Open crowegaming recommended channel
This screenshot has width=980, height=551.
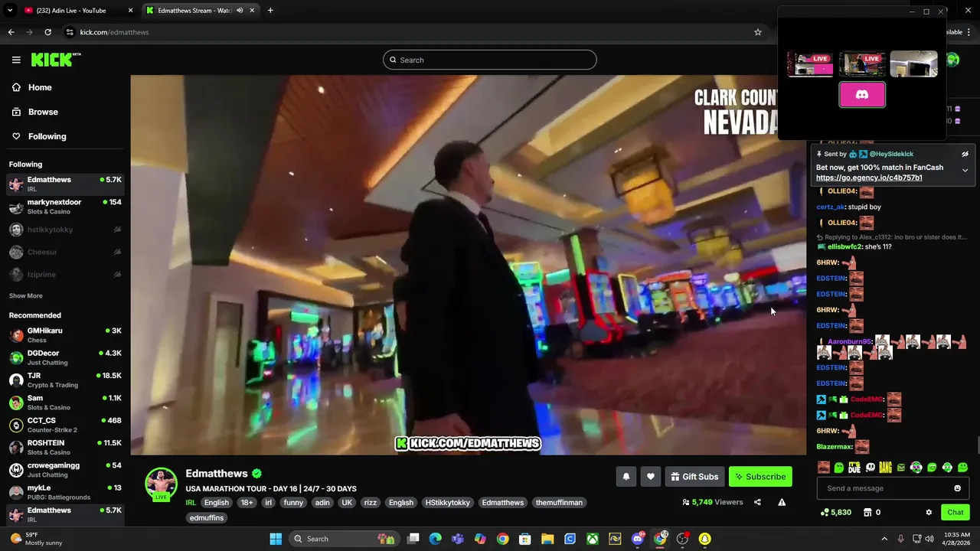(65, 470)
